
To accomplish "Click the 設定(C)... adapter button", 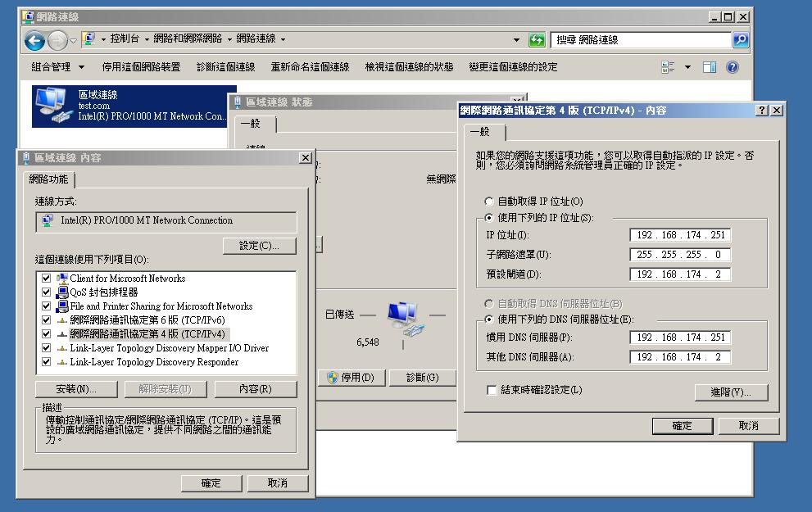I will [260, 246].
